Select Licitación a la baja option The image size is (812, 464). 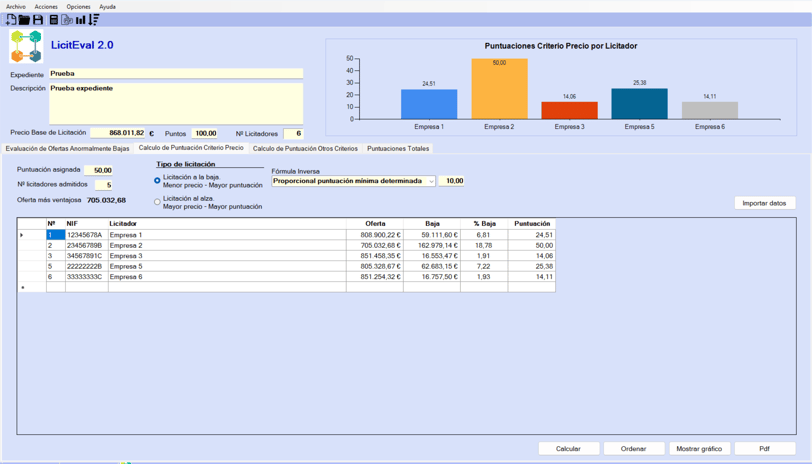(x=157, y=181)
